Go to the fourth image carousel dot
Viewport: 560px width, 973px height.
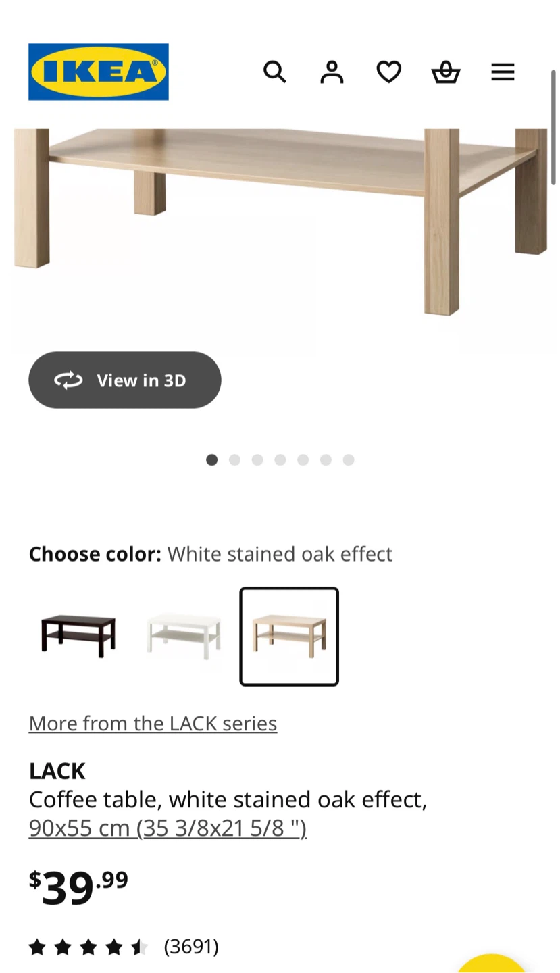pyautogui.click(x=280, y=460)
